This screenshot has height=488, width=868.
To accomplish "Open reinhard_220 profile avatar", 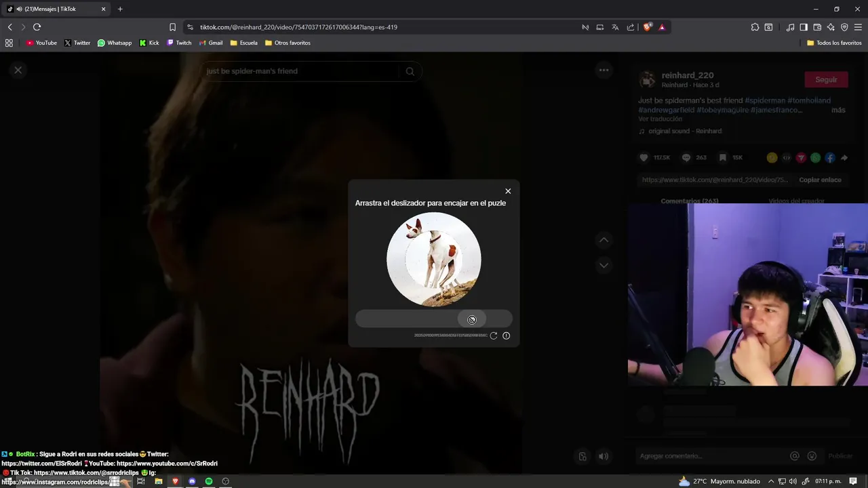I will 648,79.
